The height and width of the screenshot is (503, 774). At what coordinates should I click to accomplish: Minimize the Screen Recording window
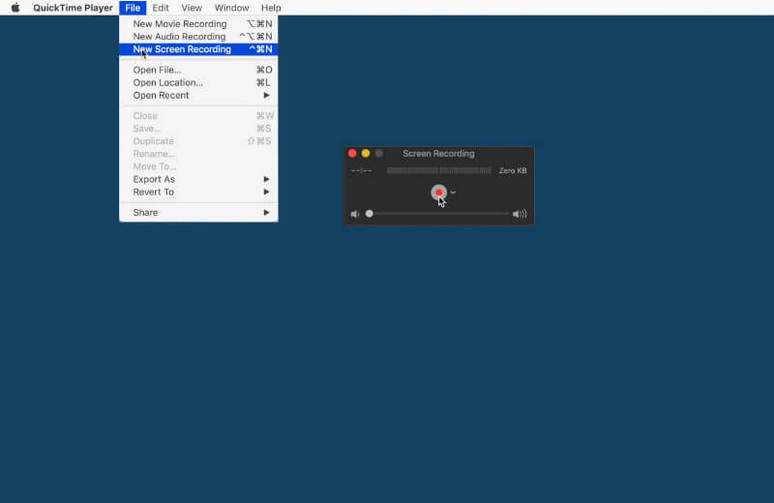pos(365,153)
